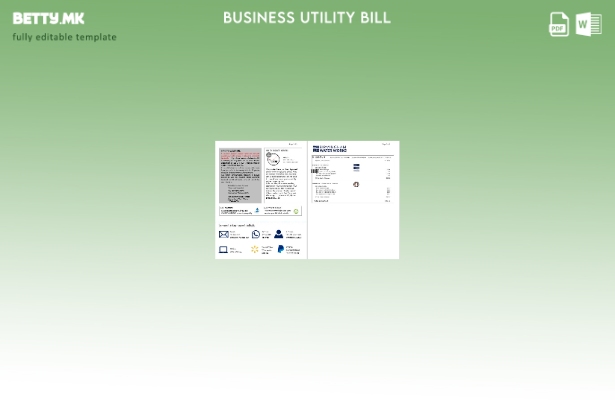Click the circular usage gauge graphic
This screenshot has width=615, height=400.
[x=273, y=159]
